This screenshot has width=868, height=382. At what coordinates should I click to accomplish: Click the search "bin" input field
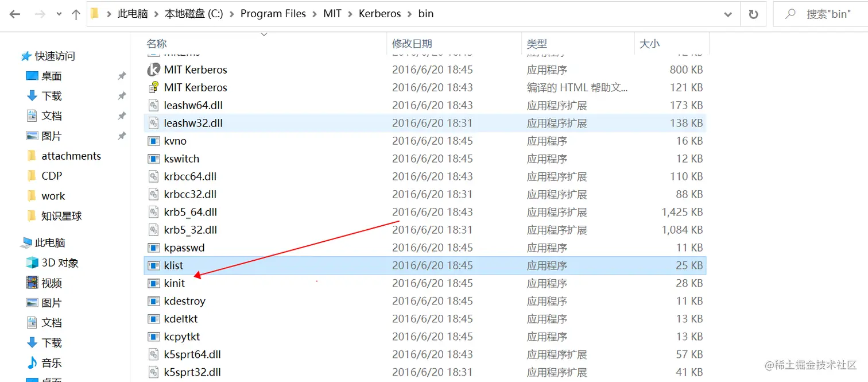click(x=820, y=14)
